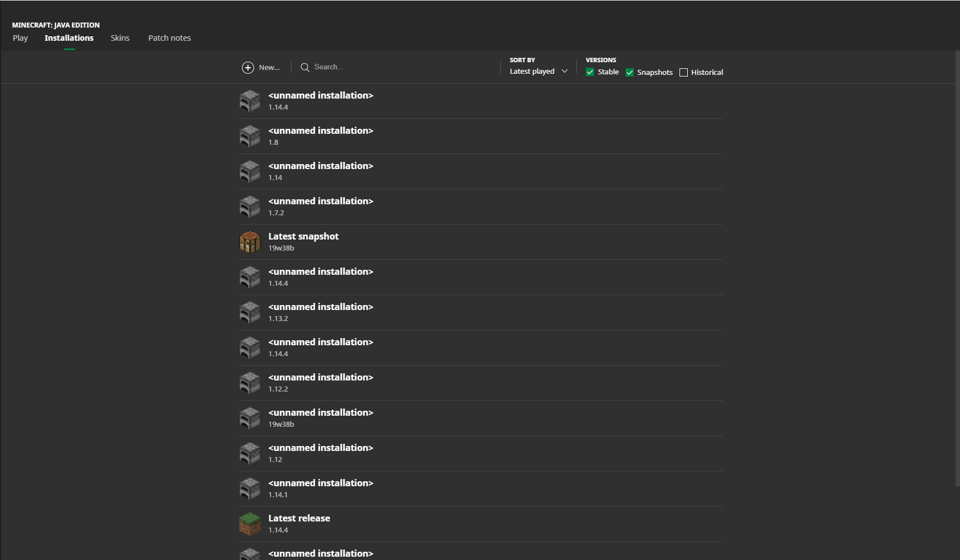
Task: Uncheck the Stable versions checkbox
Action: (x=590, y=72)
